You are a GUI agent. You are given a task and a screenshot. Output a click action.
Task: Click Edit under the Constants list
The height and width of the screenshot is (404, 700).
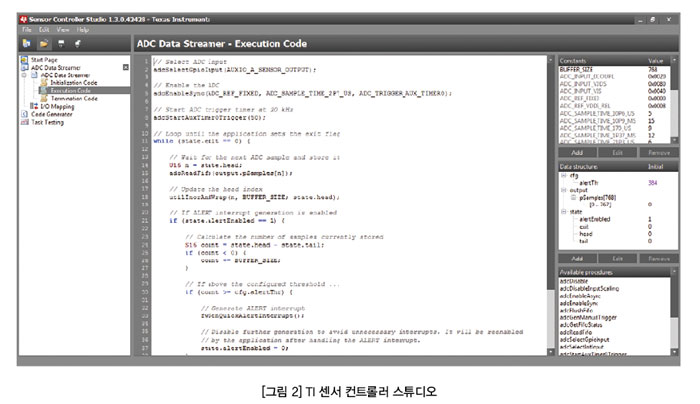click(617, 153)
